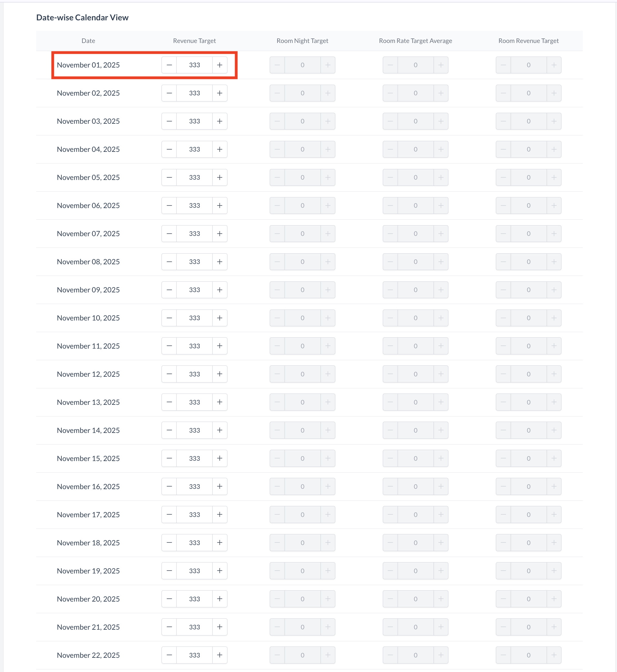This screenshot has height=672, width=617.
Task: Click the Date column header
Action: (x=88, y=41)
